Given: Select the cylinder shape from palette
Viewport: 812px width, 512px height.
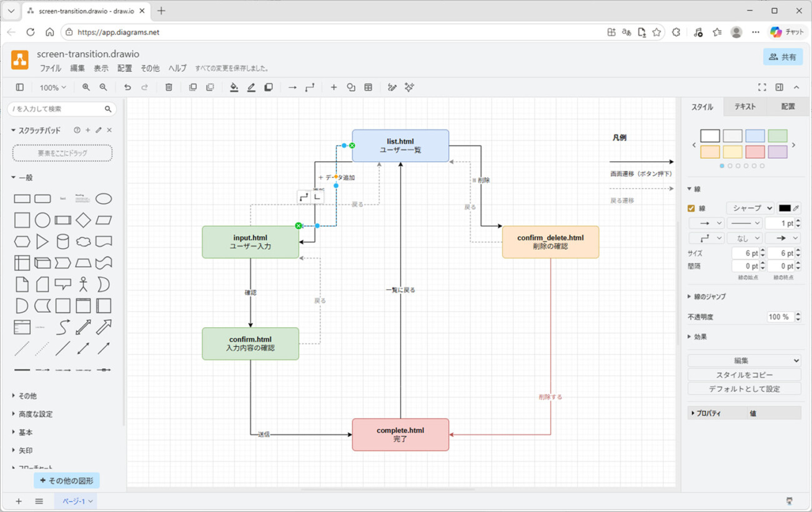Looking at the screenshot, I should pos(62,242).
